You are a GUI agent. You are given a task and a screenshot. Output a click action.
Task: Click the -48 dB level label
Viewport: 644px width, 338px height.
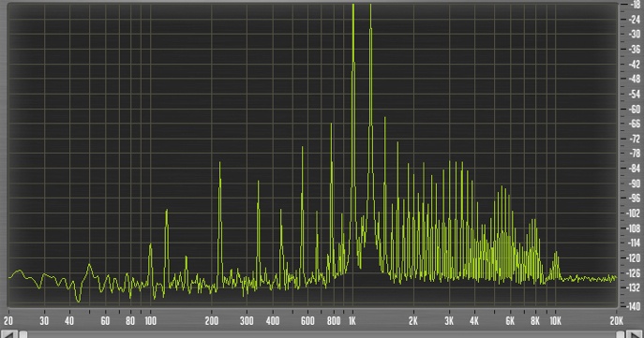coord(634,79)
